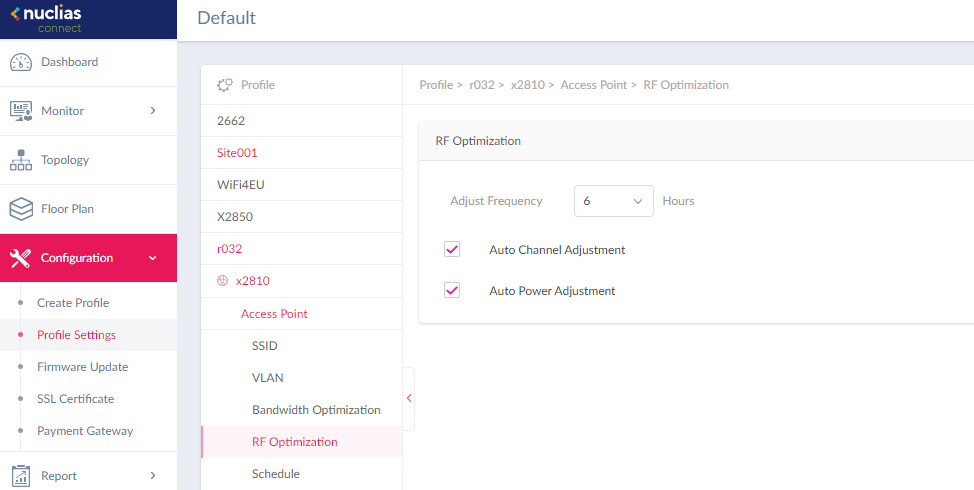The image size is (974, 490).
Task: Expand the Monitor submenu arrow
Action: click(x=153, y=111)
